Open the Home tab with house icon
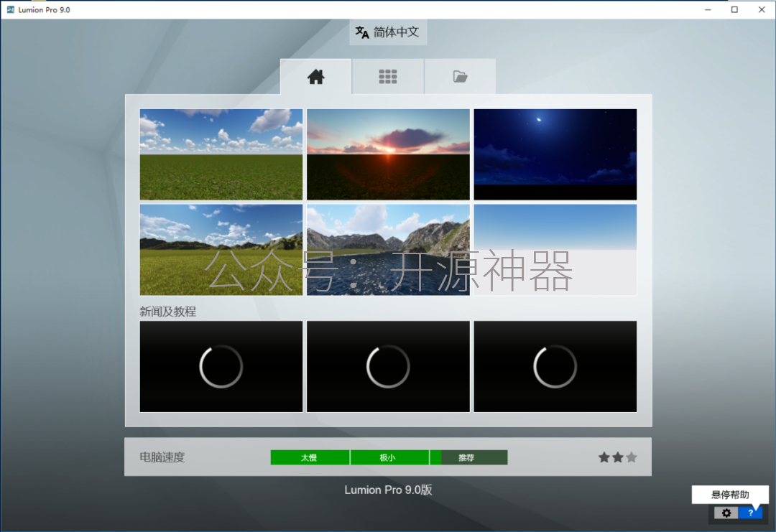This screenshot has width=776, height=532. pyautogui.click(x=315, y=77)
